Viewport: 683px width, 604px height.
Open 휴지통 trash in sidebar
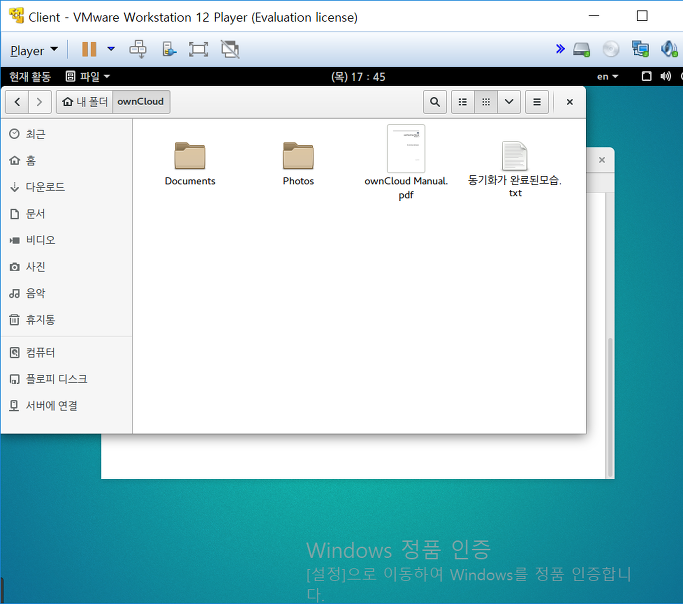(x=66, y=320)
